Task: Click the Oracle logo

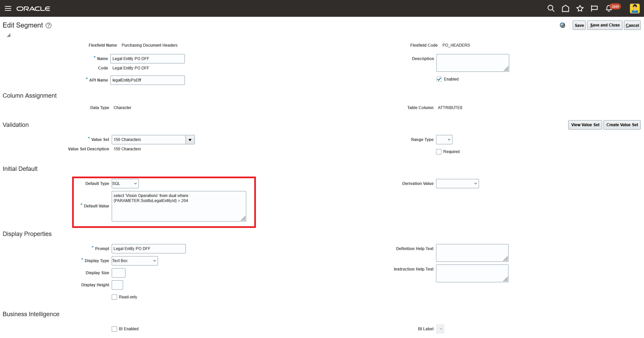Action: (33, 8)
